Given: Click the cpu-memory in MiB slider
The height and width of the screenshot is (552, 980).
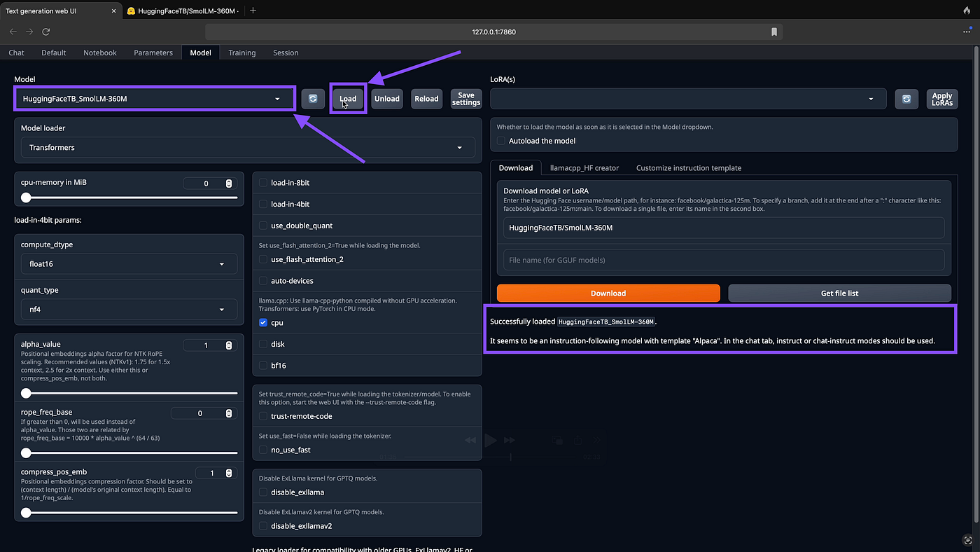Looking at the screenshot, I should [129, 198].
